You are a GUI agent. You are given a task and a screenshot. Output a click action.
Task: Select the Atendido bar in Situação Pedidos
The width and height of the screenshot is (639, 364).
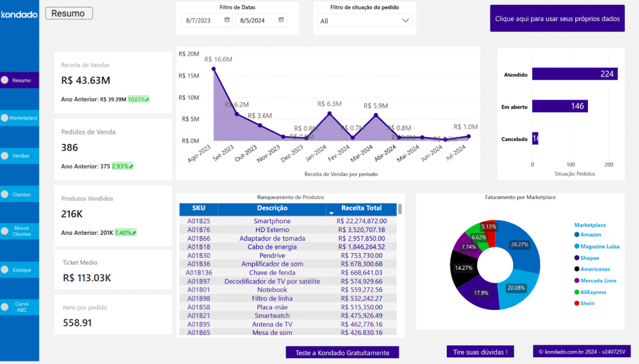click(x=574, y=74)
